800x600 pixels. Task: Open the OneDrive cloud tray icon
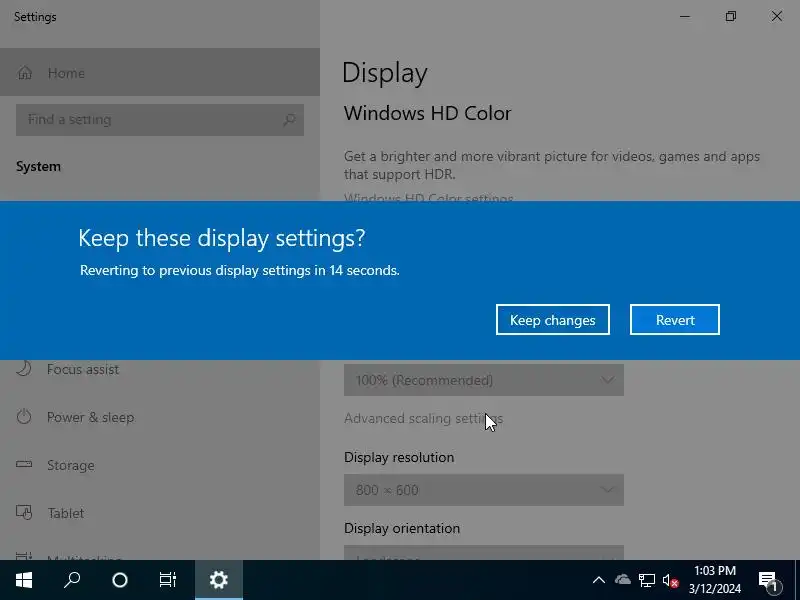point(622,580)
